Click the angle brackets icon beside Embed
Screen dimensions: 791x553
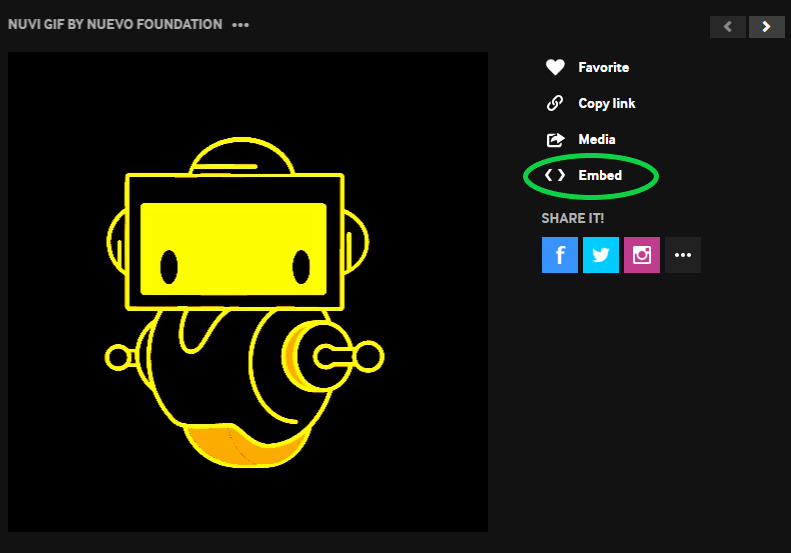(x=555, y=175)
